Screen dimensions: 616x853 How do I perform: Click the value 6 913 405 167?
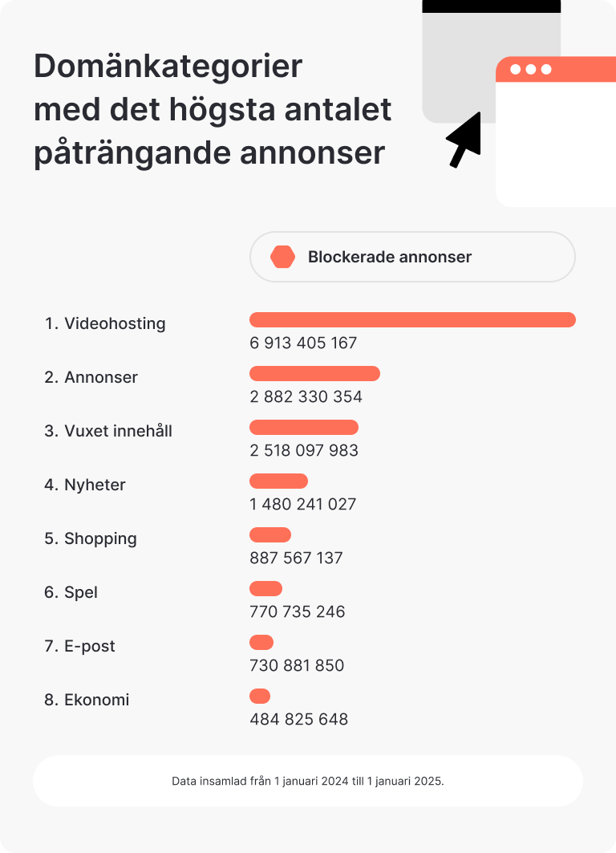tap(303, 343)
